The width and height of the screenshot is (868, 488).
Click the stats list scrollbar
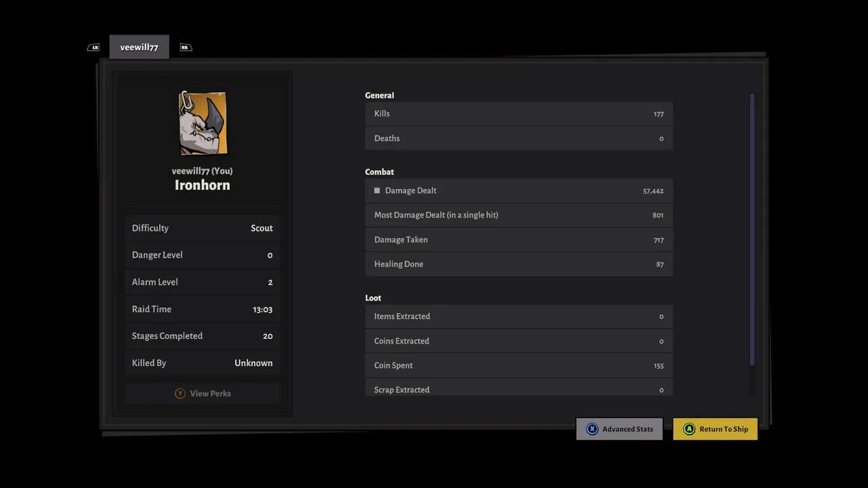click(752, 230)
